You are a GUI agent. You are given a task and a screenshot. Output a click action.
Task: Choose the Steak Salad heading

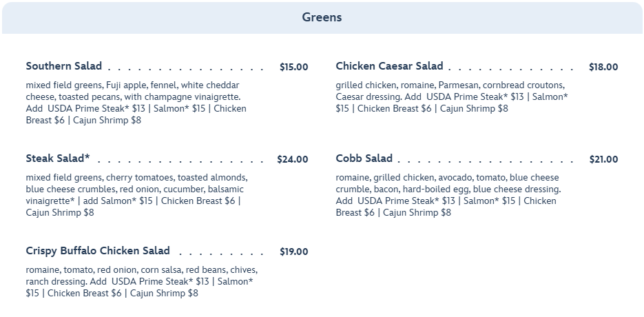pyautogui.click(x=58, y=158)
